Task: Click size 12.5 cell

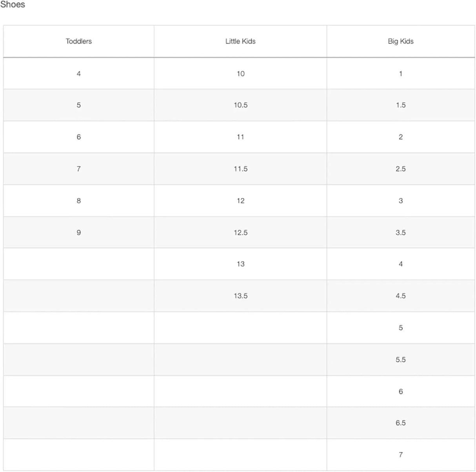Action: (240, 232)
